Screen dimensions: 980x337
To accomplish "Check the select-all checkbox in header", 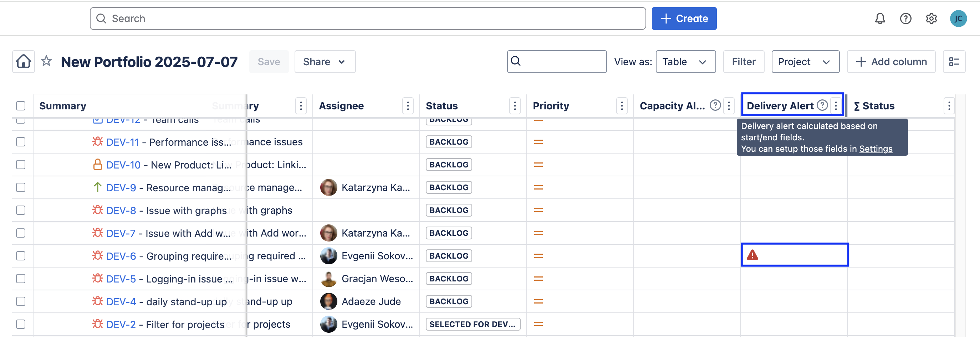I will tap(21, 106).
